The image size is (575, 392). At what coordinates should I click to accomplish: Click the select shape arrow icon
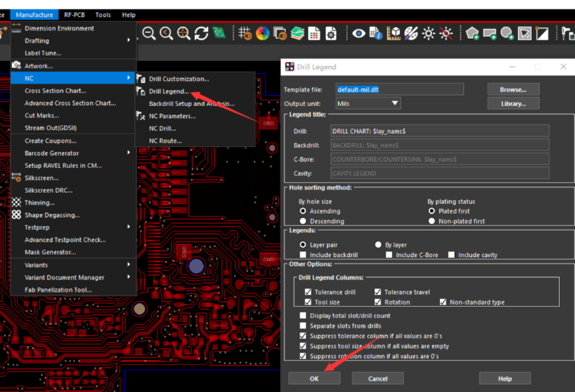pyautogui.click(x=524, y=34)
